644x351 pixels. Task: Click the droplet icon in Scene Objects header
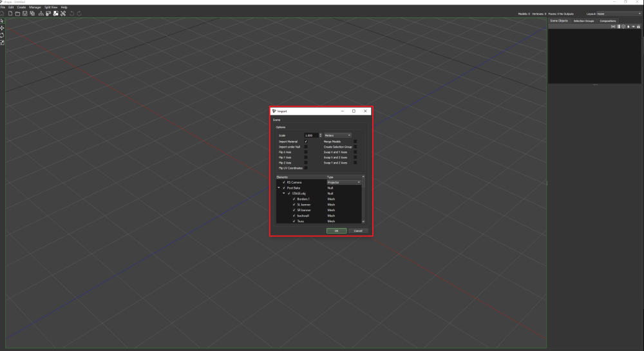coord(629,26)
